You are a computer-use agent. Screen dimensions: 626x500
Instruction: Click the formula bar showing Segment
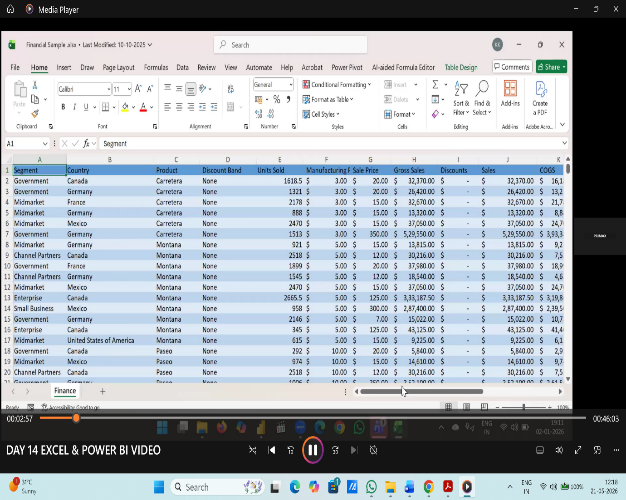[x=333, y=143]
